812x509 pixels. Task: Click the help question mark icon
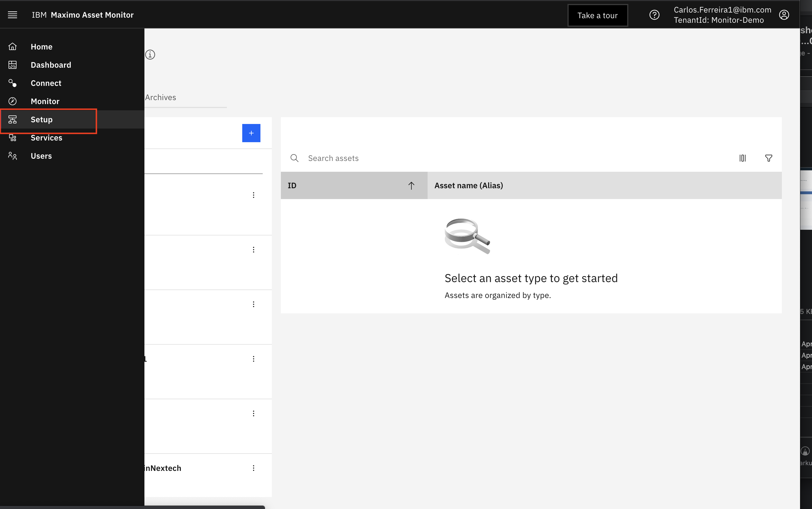click(654, 15)
